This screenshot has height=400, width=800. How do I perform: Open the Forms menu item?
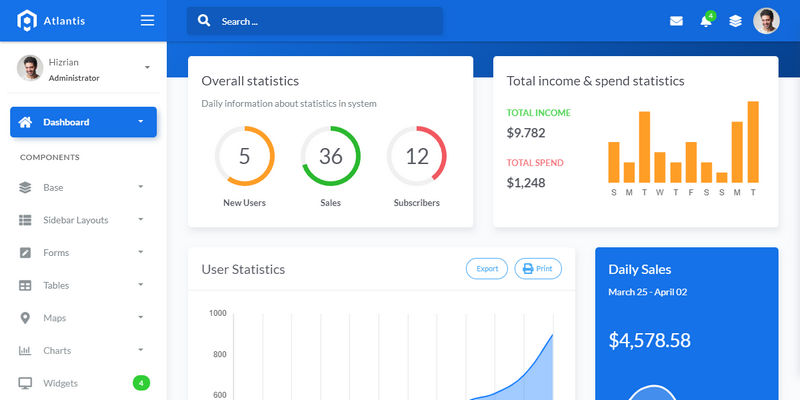point(56,253)
